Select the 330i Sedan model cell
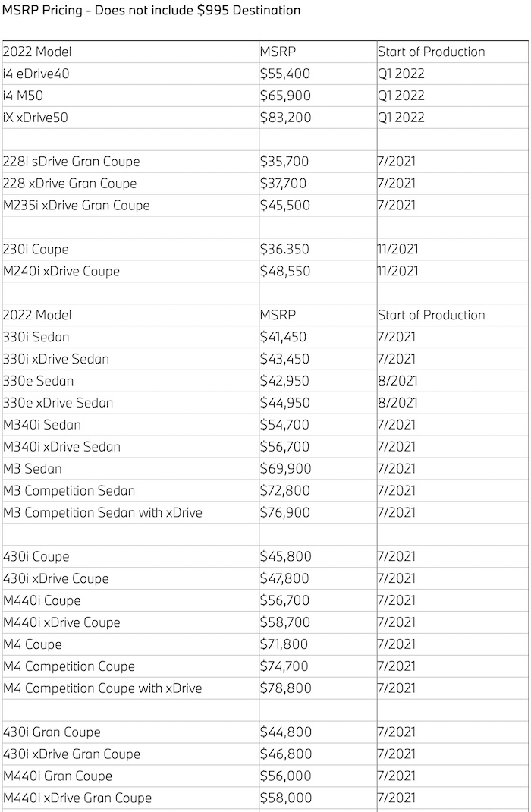The image size is (531, 812). coord(36,337)
